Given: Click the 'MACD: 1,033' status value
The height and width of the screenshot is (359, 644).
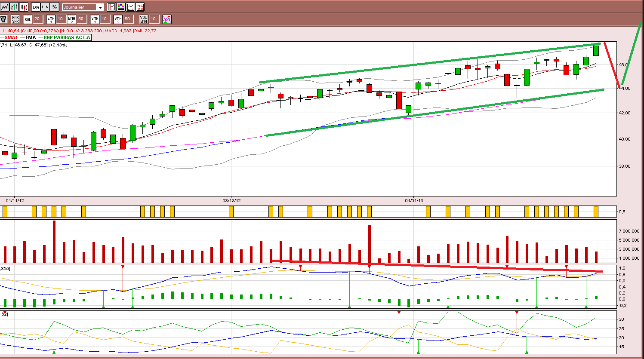Looking at the screenshot, I should coord(118,31).
